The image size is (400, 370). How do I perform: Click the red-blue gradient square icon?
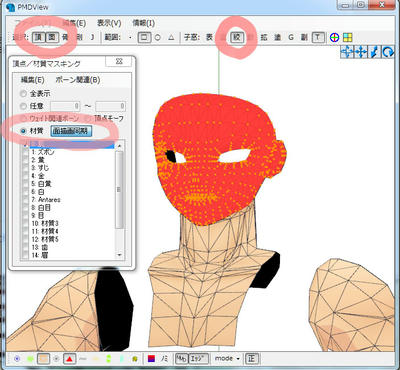[x=151, y=359]
